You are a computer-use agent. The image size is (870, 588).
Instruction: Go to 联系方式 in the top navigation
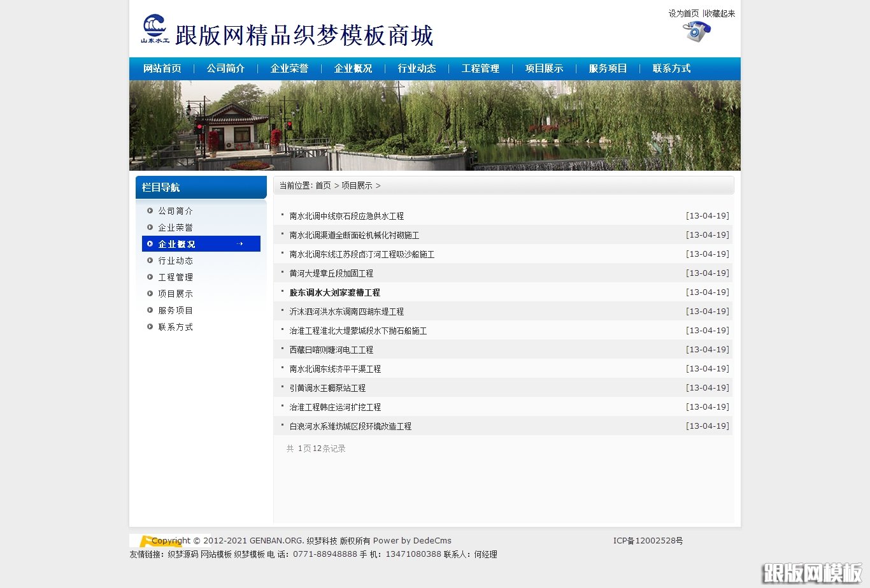coord(671,69)
